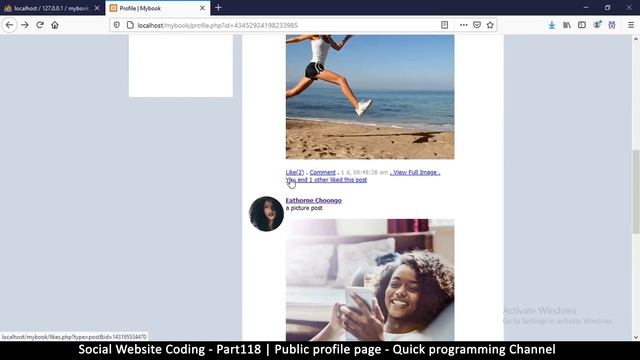Viewport: 640px width, 360px height.
Task: Close the Profile | Mybook tab
Action: tap(202, 8)
